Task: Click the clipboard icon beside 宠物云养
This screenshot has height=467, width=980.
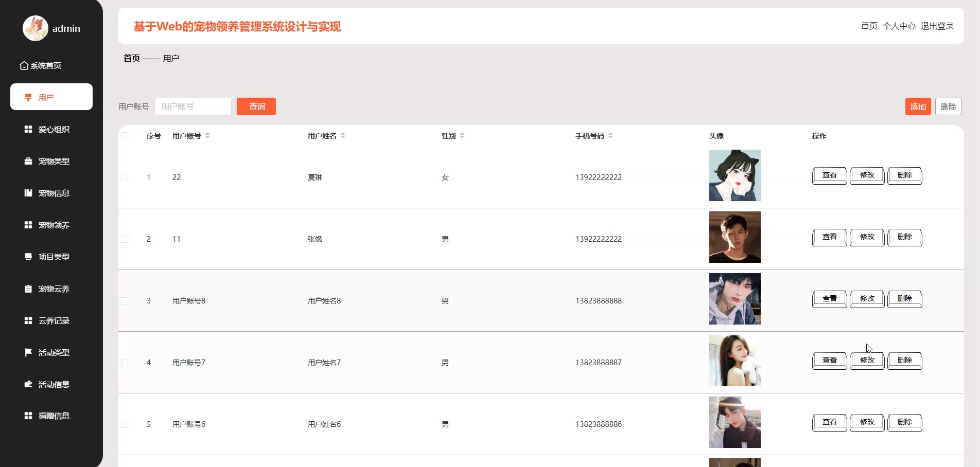Action: tap(28, 289)
